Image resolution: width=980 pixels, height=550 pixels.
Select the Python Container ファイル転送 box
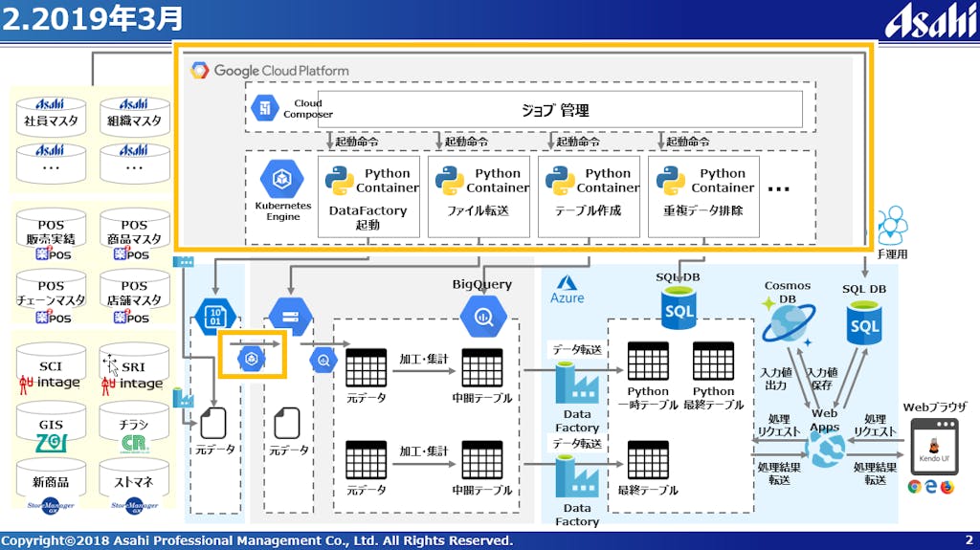pyautogui.click(x=476, y=196)
